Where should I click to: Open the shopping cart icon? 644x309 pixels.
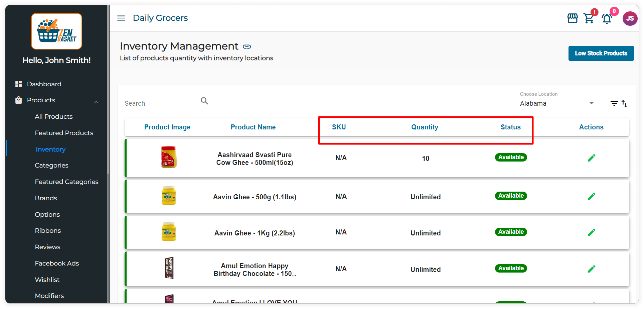coord(589,18)
